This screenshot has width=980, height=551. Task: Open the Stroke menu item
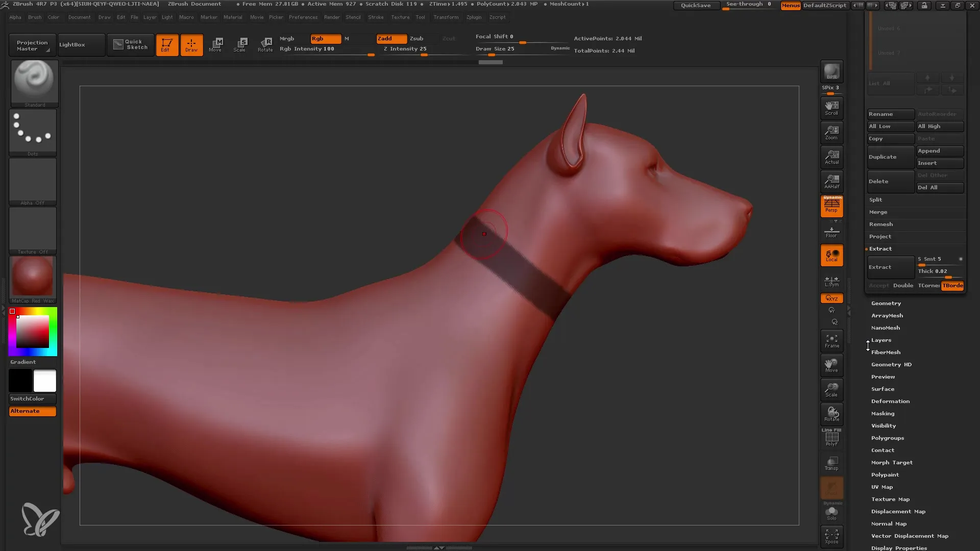click(376, 17)
